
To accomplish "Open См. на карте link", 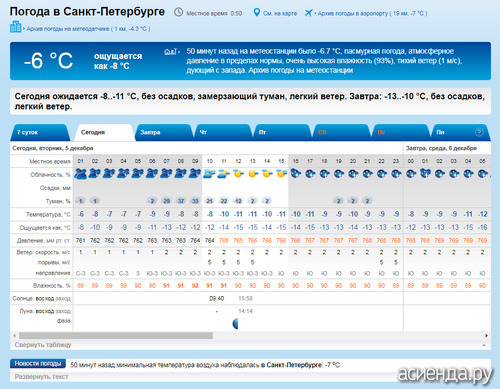I will click(x=280, y=13).
